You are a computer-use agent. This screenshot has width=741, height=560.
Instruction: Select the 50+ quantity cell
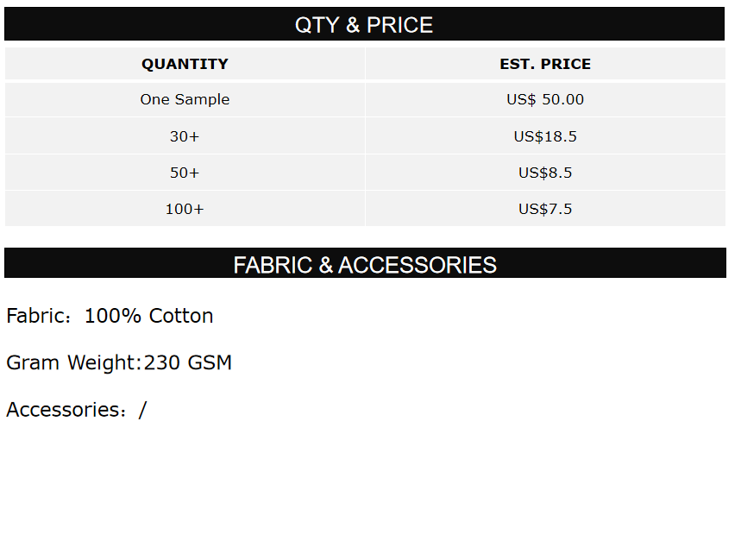tap(185, 173)
